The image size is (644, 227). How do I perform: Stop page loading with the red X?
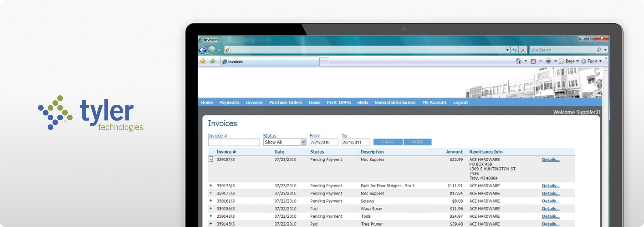(x=523, y=50)
